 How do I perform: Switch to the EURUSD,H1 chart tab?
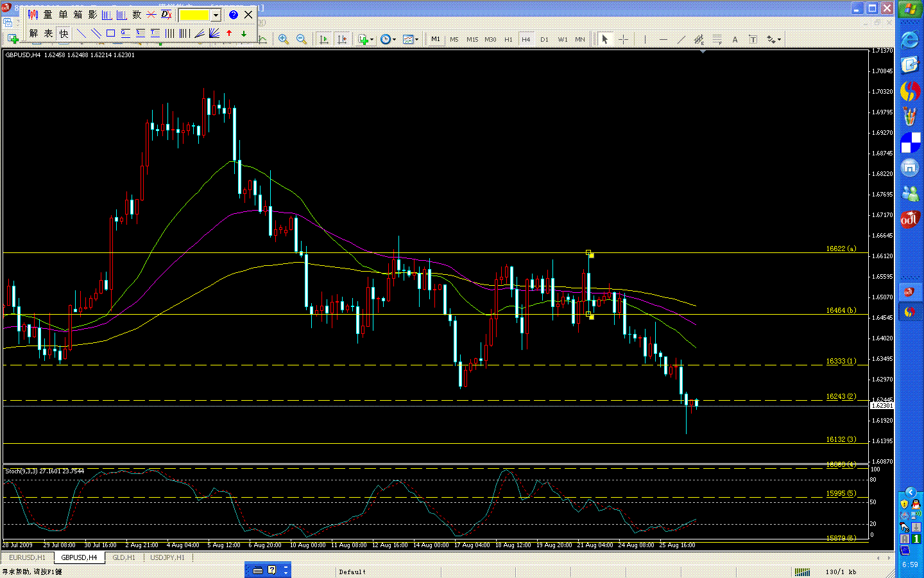coord(28,557)
